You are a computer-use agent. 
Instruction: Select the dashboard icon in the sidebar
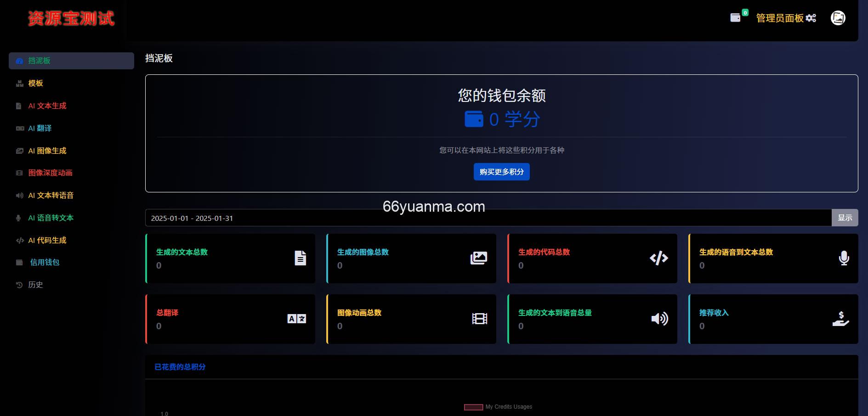pyautogui.click(x=19, y=61)
